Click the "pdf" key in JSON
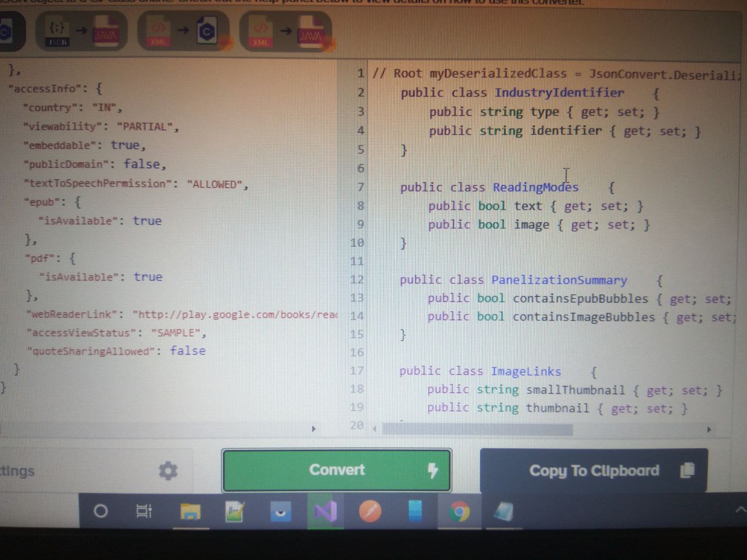This screenshot has height=560, width=747. pyautogui.click(x=40, y=258)
